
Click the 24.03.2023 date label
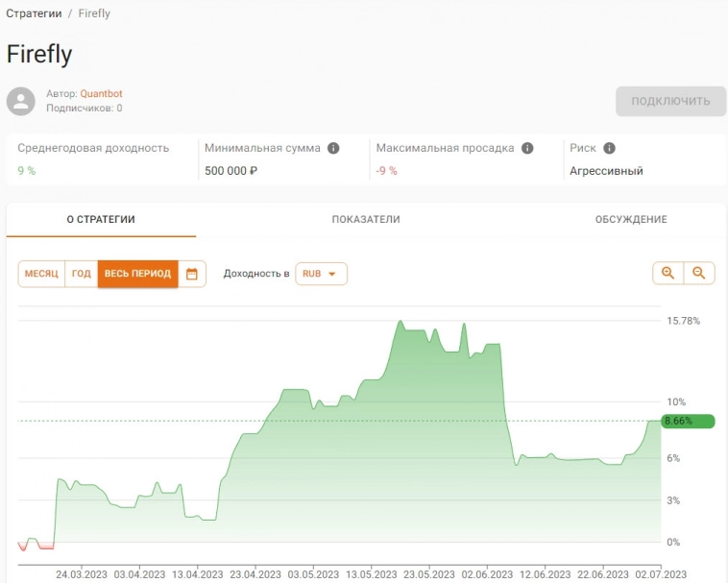tap(82, 574)
